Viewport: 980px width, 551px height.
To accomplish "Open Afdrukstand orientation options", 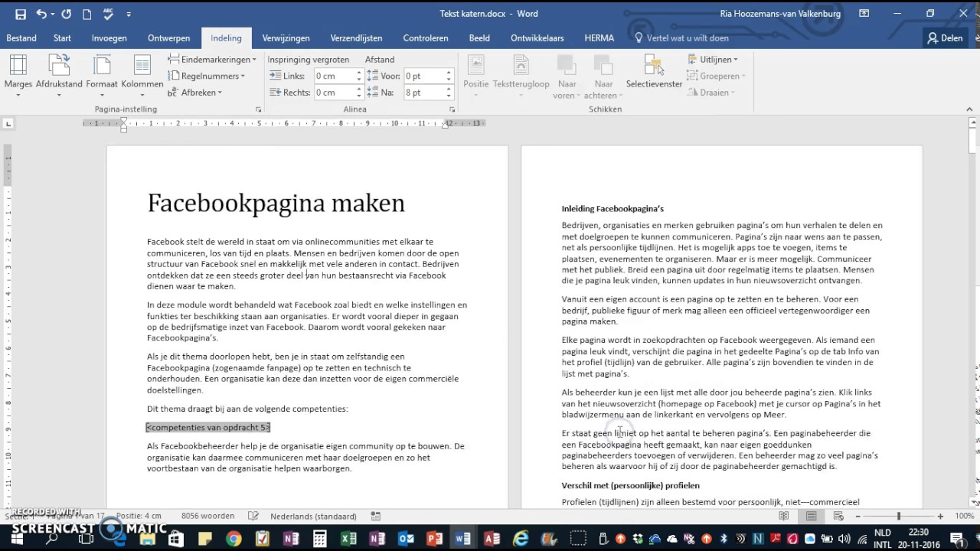I will [x=59, y=77].
